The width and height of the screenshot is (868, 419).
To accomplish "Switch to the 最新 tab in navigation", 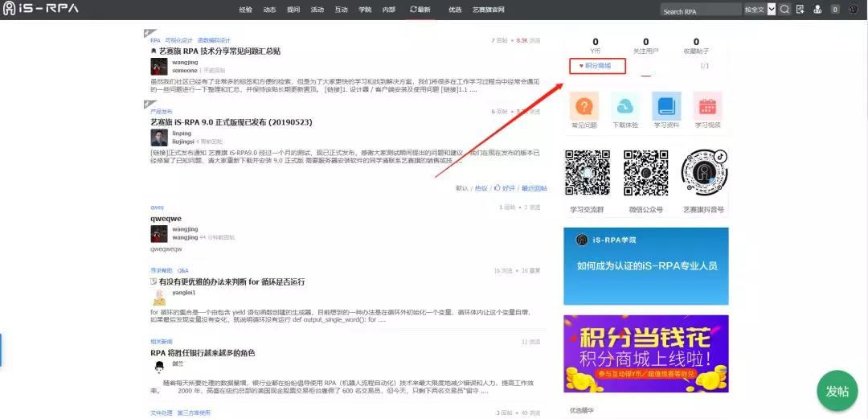I will [x=420, y=10].
